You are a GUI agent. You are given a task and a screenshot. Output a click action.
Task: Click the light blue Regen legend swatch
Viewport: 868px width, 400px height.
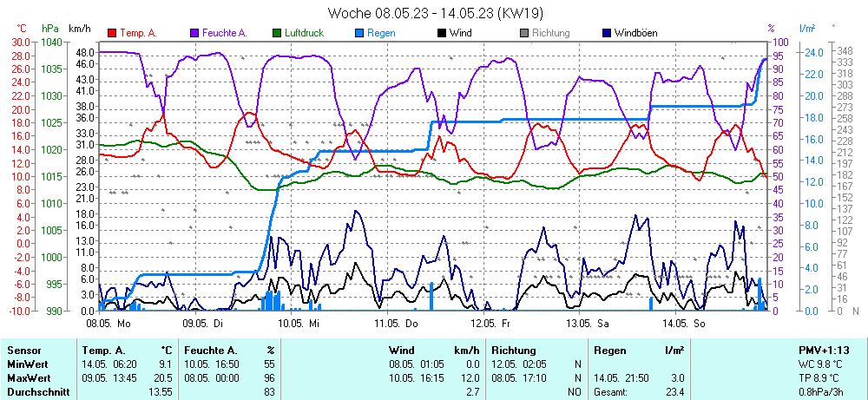(359, 33)
